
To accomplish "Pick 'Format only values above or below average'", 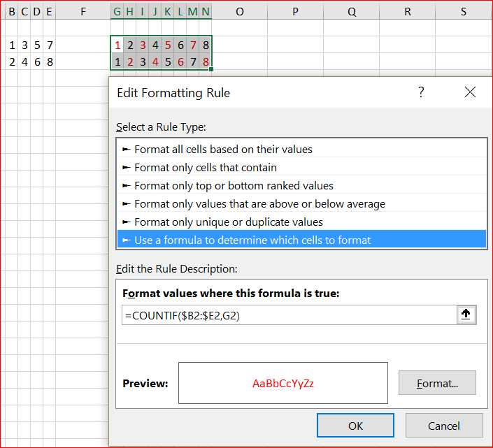I will tap(259, 204).
